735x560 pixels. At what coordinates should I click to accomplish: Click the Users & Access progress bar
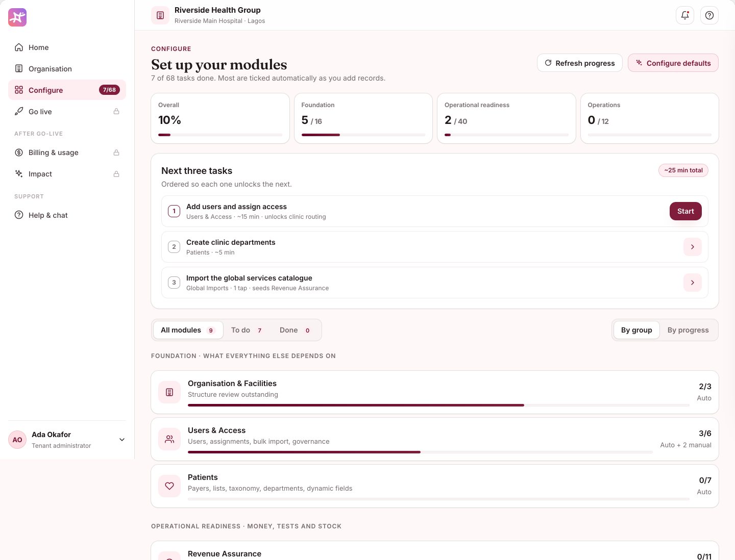[x=420, y=452]
